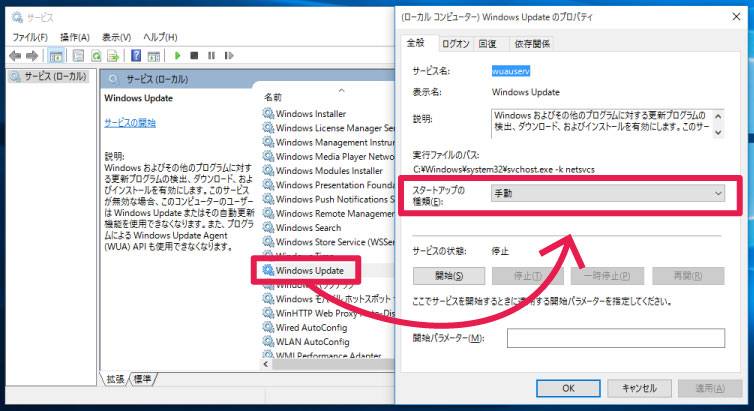Click the Back arrow in Services toolbar
The image size is (754, 411).
[15, 56]
